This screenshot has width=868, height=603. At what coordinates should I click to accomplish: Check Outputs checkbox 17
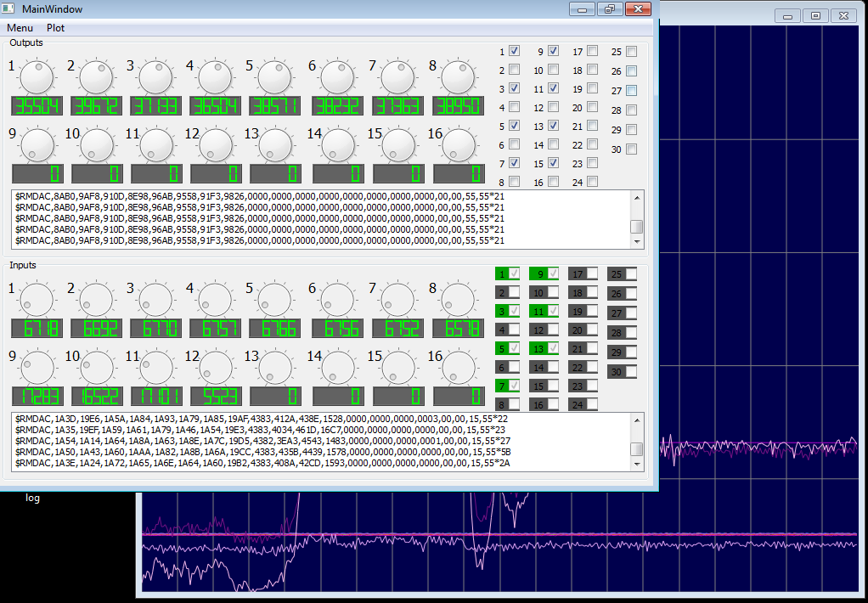592,51
